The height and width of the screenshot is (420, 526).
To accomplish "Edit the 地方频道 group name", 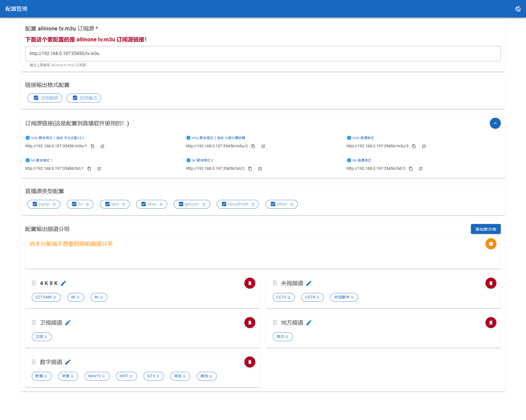I will pyautogui.click(x=309, y=323).
